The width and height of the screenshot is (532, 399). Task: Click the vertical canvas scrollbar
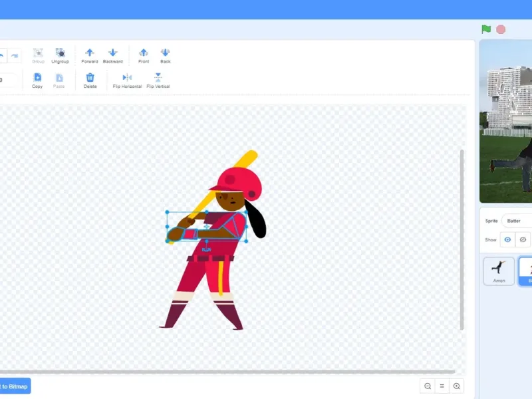coord(462,239)
